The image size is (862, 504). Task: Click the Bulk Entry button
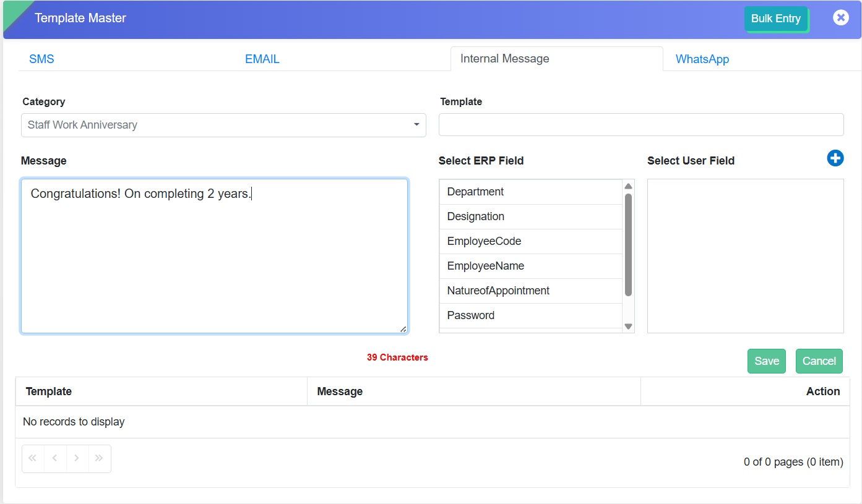(775, 19)
